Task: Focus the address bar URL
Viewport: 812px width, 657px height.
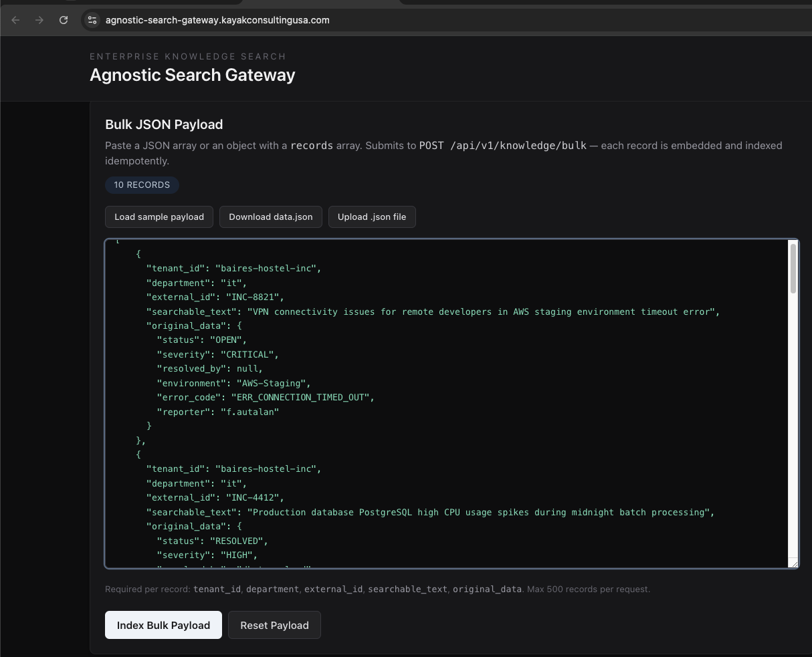Action: coord(217,20)
